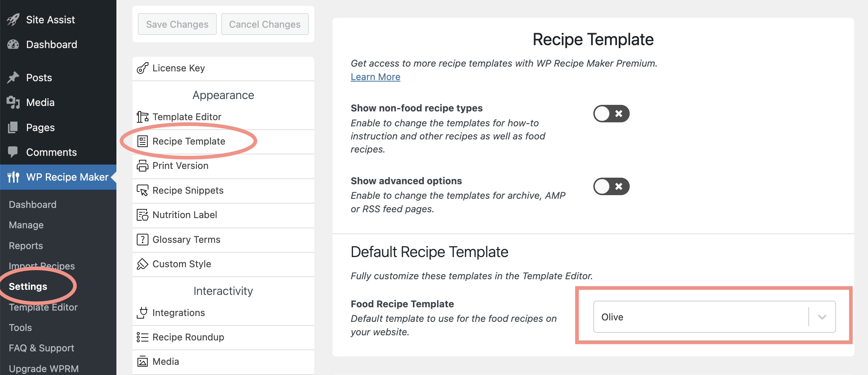
Task: Click the Integrations plug icon
Action: [142, 313]
